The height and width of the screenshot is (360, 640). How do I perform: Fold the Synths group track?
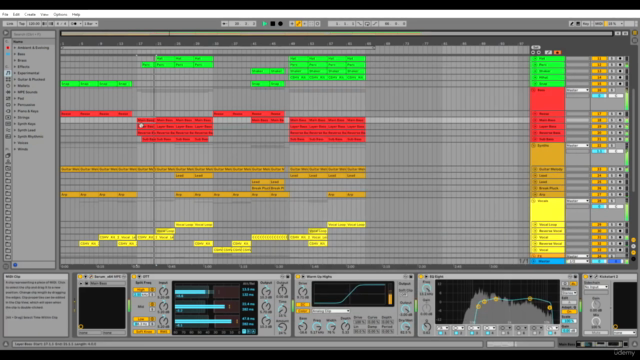point(534,145)
